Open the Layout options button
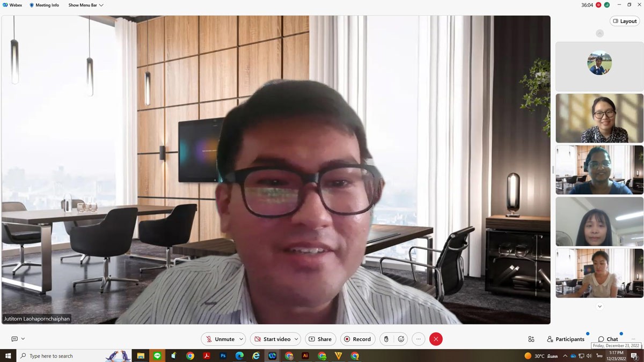Viewport: 644px width, 362px height. [x=625, y=21]
